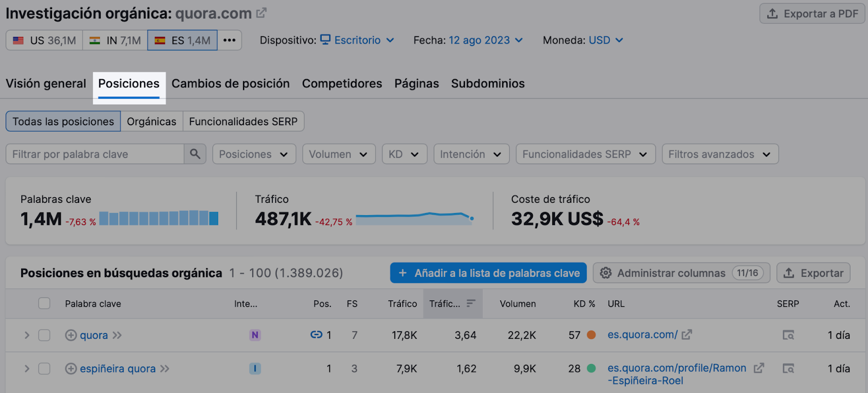Click the I intent badge in espiñeira quora row

(255, 369)
